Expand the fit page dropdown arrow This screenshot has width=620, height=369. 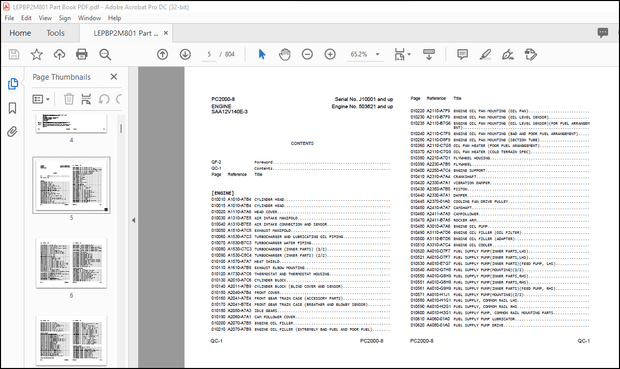(x=409, y=54)
